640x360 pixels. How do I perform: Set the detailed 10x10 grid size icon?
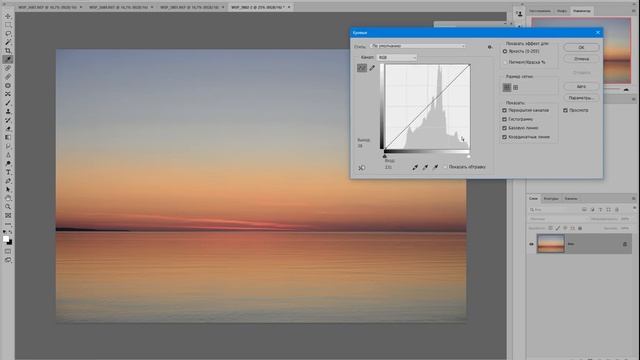(x=516, y=87)
